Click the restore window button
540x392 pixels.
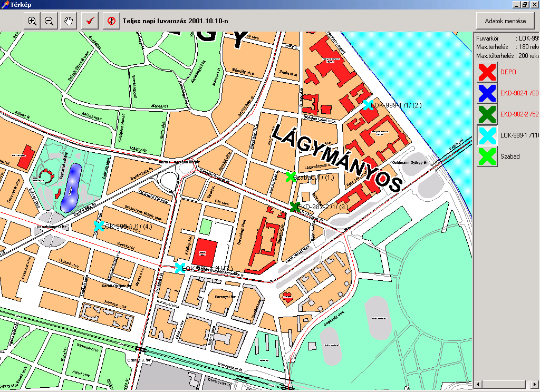pyautogui.click(x=525, y=4)
